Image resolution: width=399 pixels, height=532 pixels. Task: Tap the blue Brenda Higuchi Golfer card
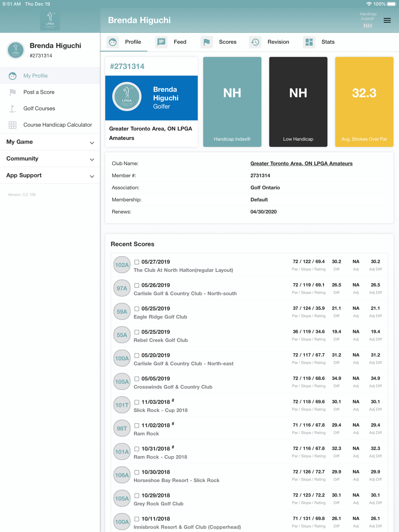point(151,98)
